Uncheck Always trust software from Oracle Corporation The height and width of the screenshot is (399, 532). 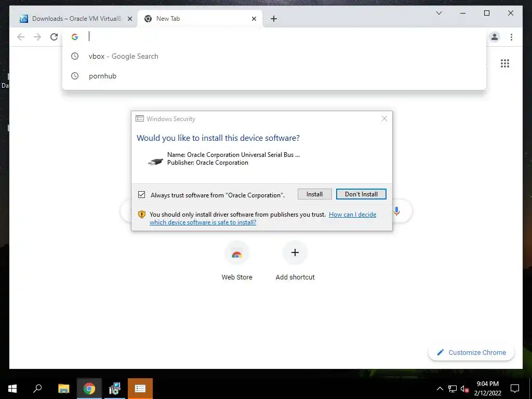[141, 195]
